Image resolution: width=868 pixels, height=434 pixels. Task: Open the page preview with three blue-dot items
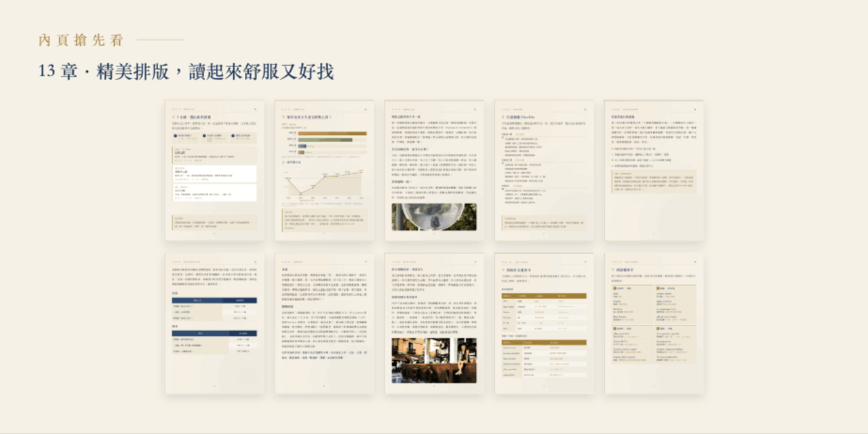pos(214,170)
